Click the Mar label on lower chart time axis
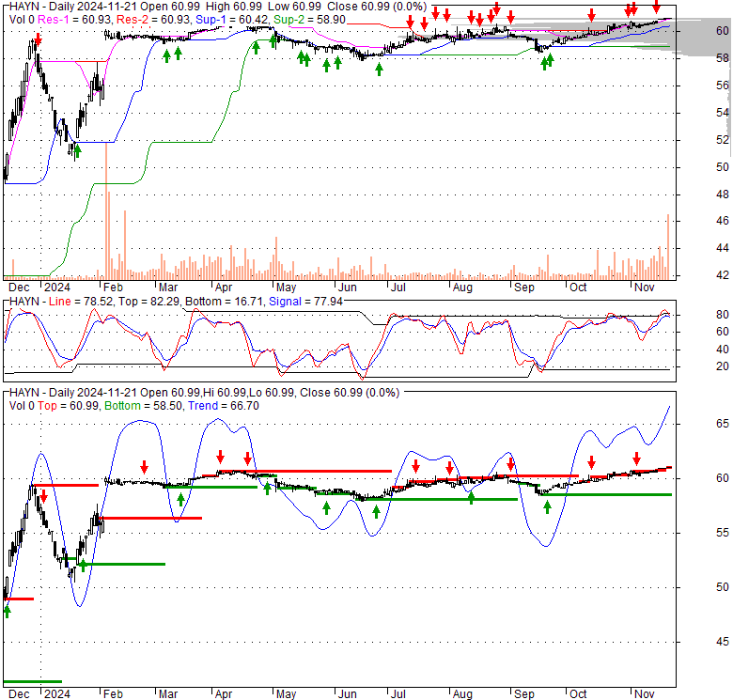 coord(168,694)
